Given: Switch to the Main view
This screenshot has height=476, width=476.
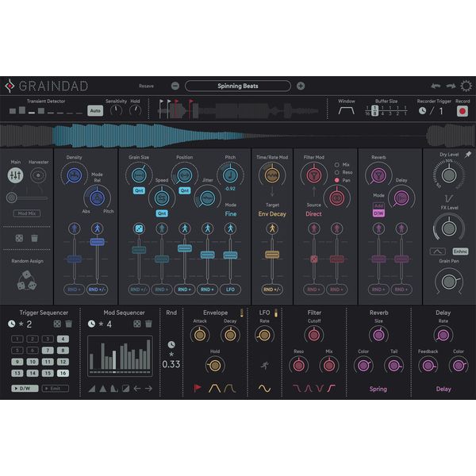Looking at the screenshot, I should pyautogui.click(x=16, y=175).
